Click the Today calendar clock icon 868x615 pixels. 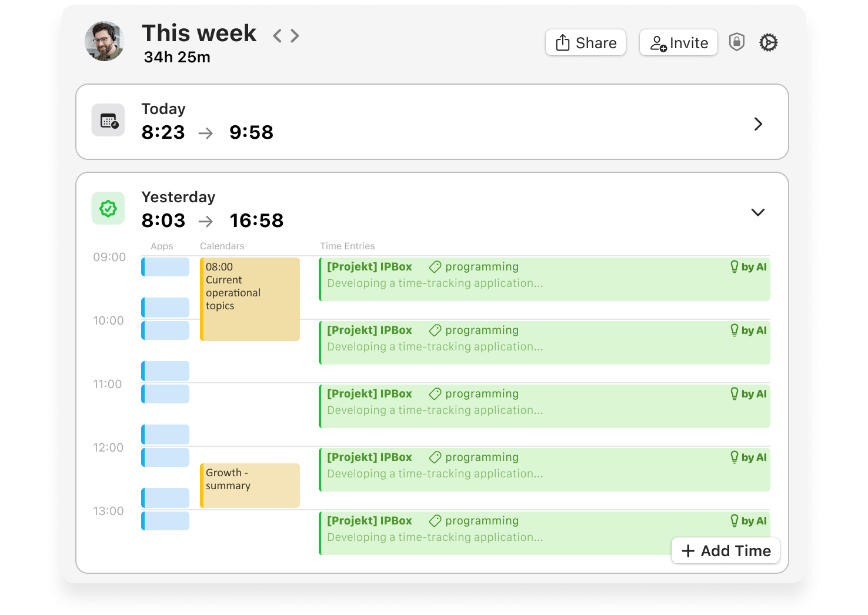click(108, 121)
